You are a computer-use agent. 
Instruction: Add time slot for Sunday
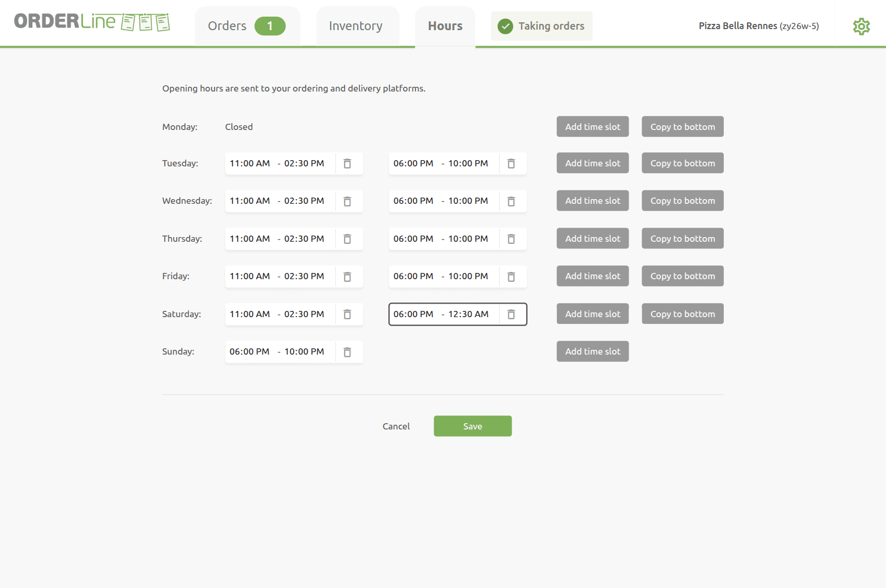(x=593, y=351)
